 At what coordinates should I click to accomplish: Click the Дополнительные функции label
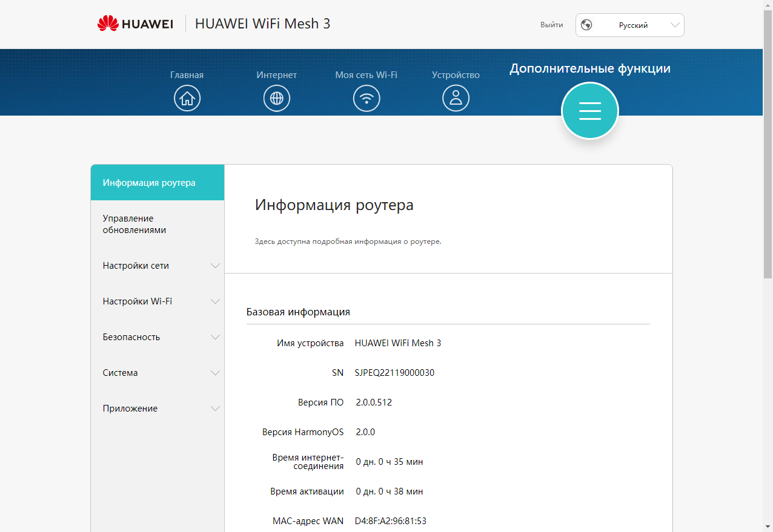click(x=590, y=68)
